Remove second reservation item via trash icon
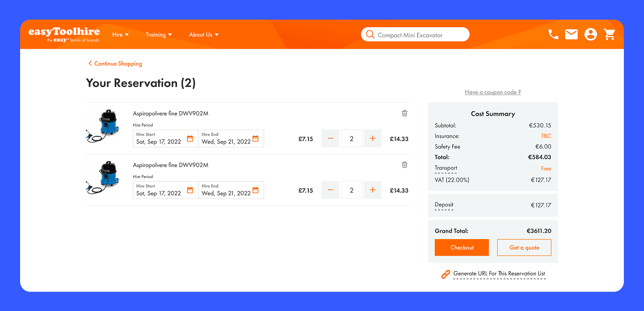Screen dimensions: 644x311 tap(405, 165)
